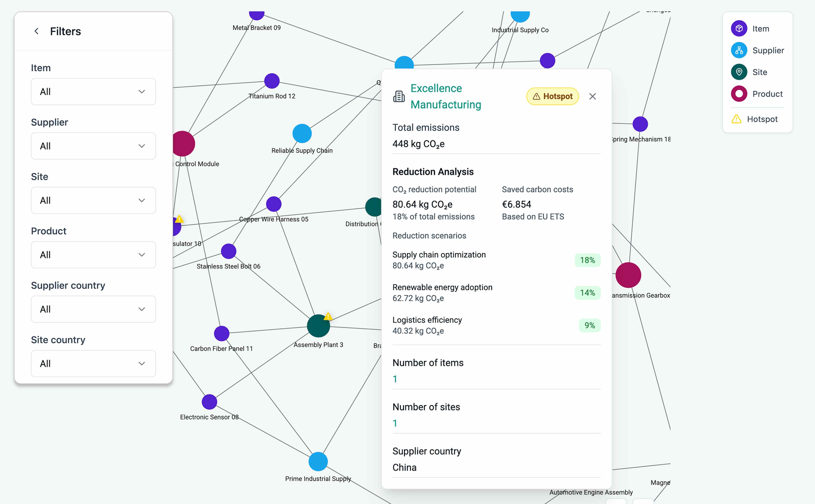The image size is (815, 504).
Task: Click the Supplier legend icon
Action: 739,50
